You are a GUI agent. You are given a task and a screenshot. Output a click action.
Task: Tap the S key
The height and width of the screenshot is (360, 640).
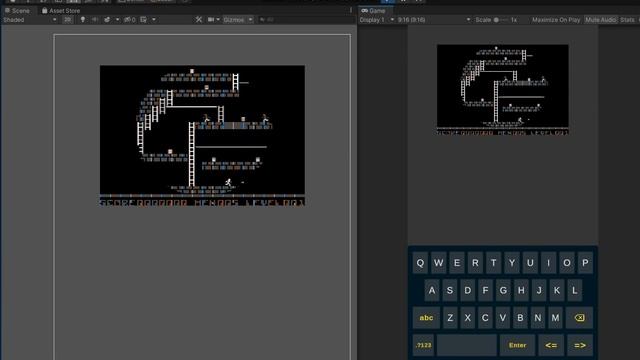[x=450, y=290]
